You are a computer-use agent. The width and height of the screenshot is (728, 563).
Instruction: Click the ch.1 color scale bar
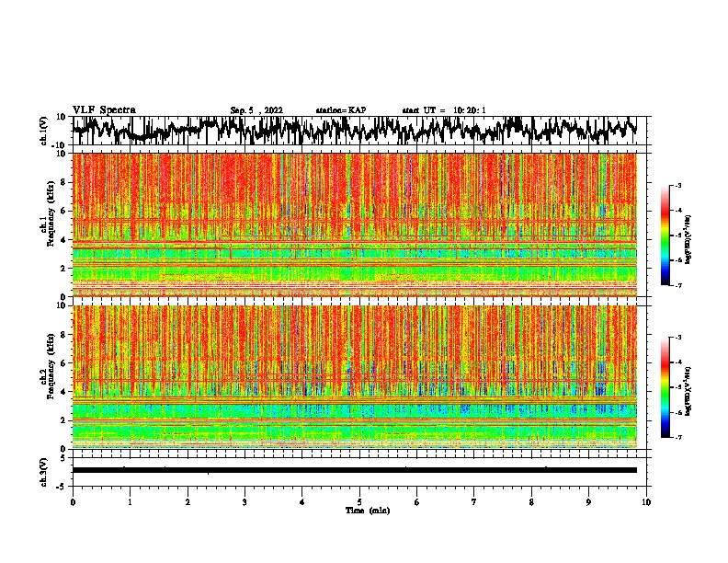click(x=665, y=236)
